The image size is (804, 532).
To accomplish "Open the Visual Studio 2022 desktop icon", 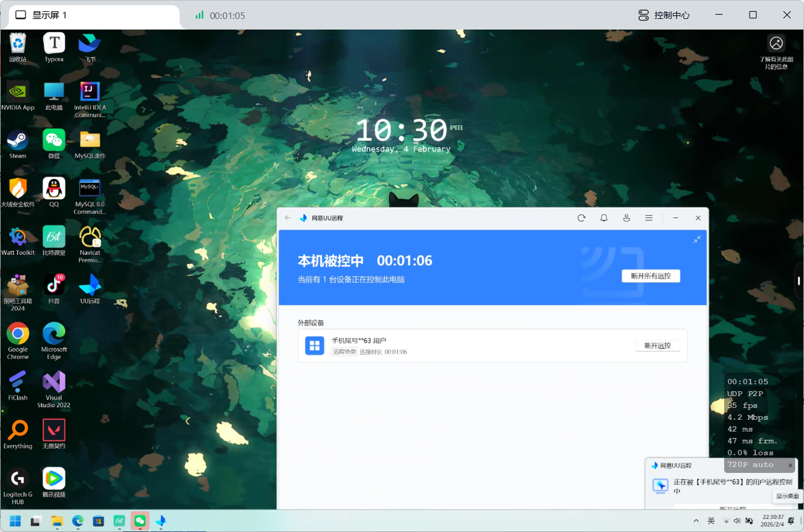I will (x=54, y=389).
